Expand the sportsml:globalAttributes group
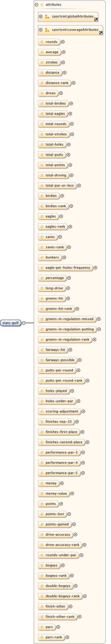Image resolution: width=111 pixels, height=644 pixels. [41, 17]
